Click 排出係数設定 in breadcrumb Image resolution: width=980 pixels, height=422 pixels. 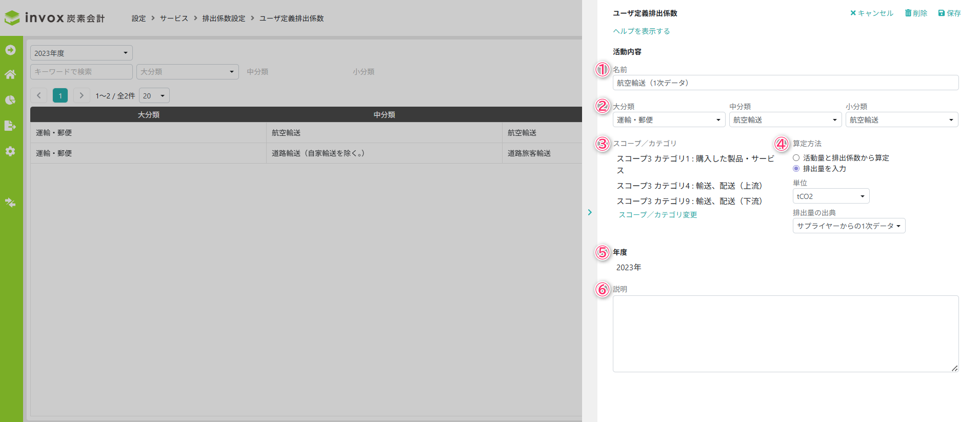[x=224, y=18]
